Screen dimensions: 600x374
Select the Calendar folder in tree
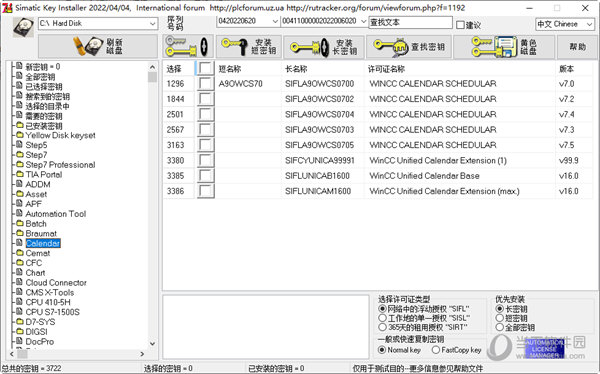coord(43,243)
